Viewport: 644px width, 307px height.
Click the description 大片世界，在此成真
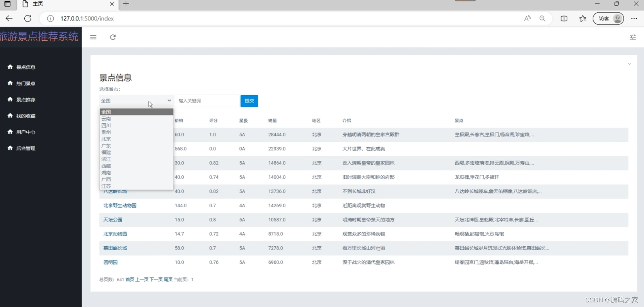[364, 149]
